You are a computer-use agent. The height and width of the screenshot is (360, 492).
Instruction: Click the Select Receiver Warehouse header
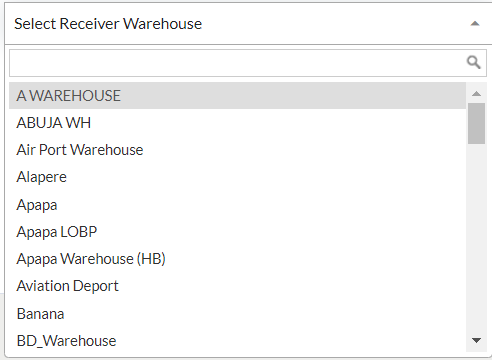[x=246, y=24]
